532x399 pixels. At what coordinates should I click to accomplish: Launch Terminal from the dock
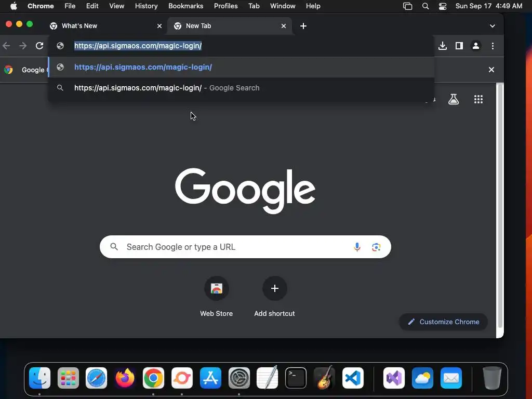tap(296, 378)
